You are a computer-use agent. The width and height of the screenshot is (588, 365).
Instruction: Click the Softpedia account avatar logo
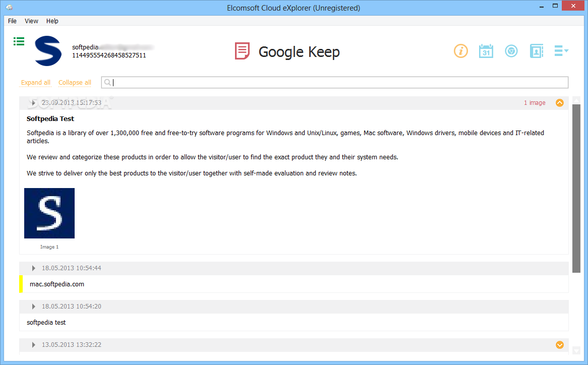(x=48, y=51)
